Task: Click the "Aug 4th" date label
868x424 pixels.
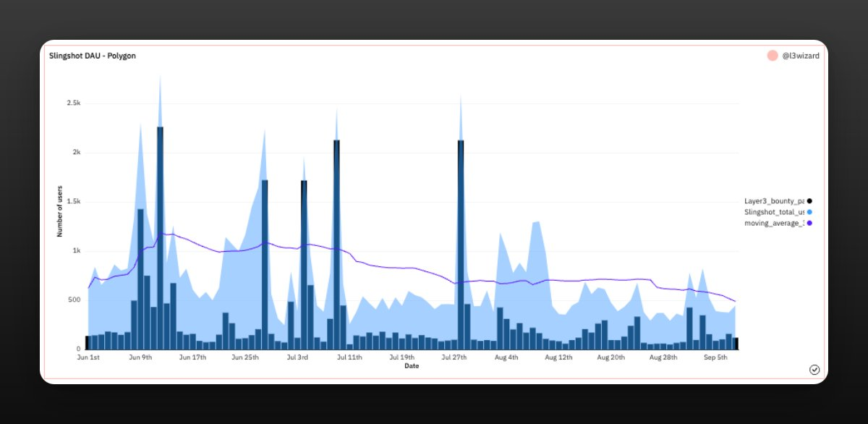Action: (x=506, y=357)
